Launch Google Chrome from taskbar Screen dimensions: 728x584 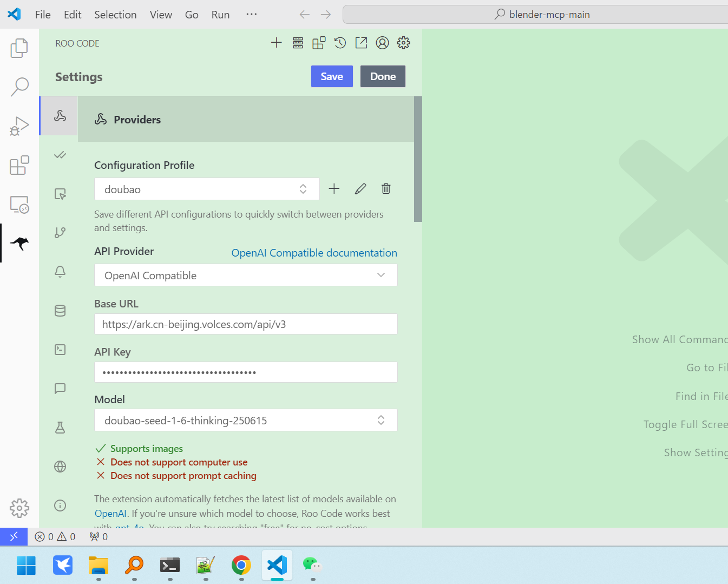click(x=241, y=566)
